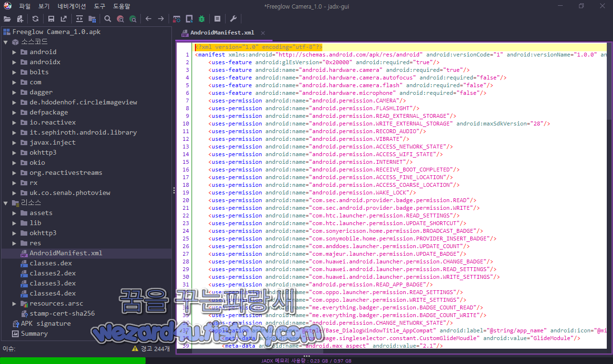Toggle the Deobfuscation icon
This screenshot has width=613, height=364.
pos(177,19)
